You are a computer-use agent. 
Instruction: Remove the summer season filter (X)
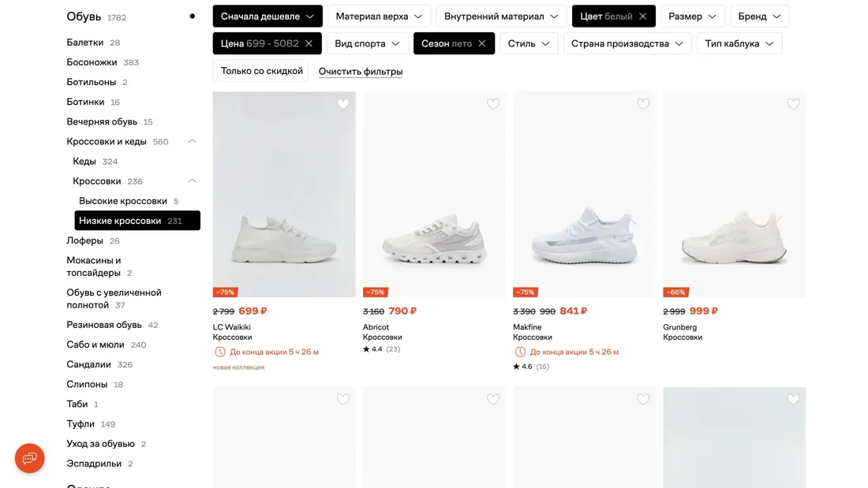(482, 43)
